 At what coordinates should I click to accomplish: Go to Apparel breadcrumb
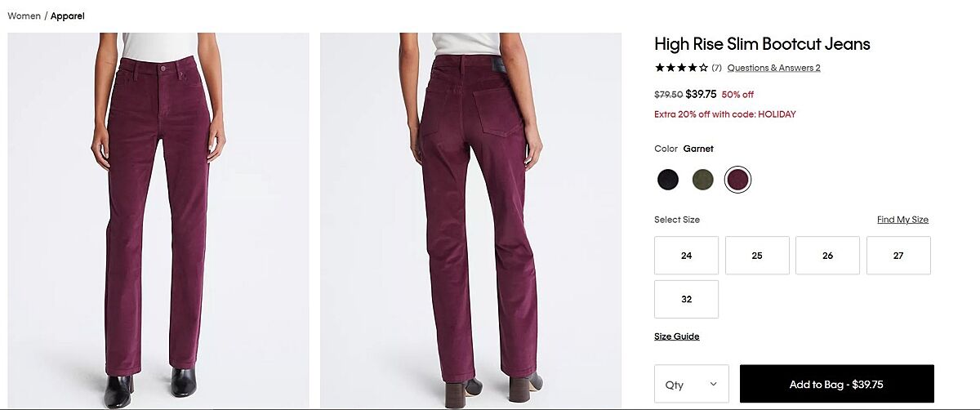(68, 16)
